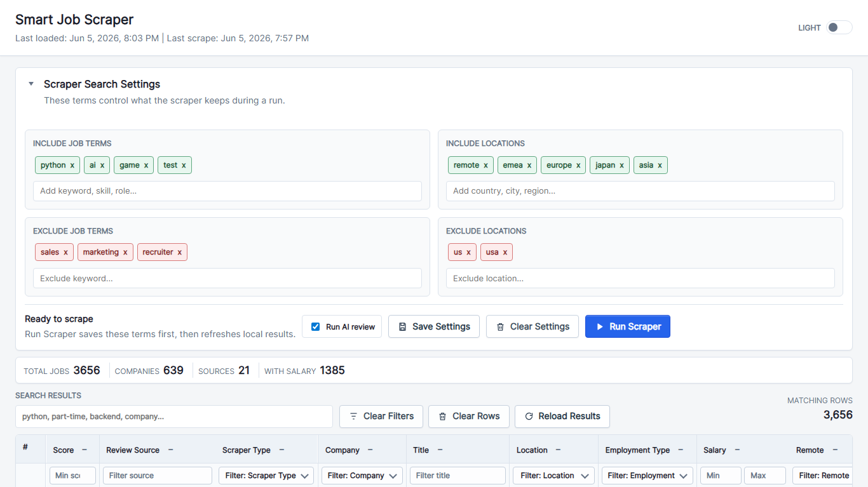Screen dimensions: 868x487
Task: Remove the python include term tag
Action: pyautogui.click(x=72, y=165)
